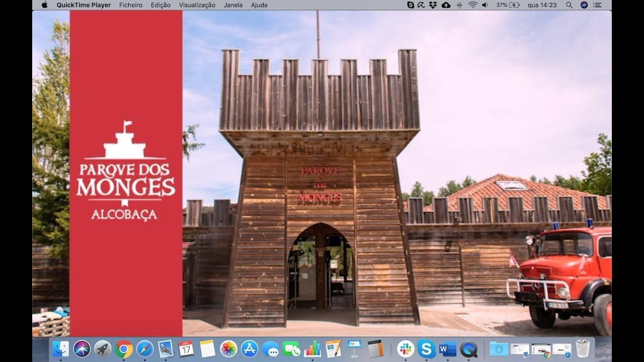This screenshot has width=644, height=362.
Task: Open the Trash in the Dock
Action: pos(583,348)
